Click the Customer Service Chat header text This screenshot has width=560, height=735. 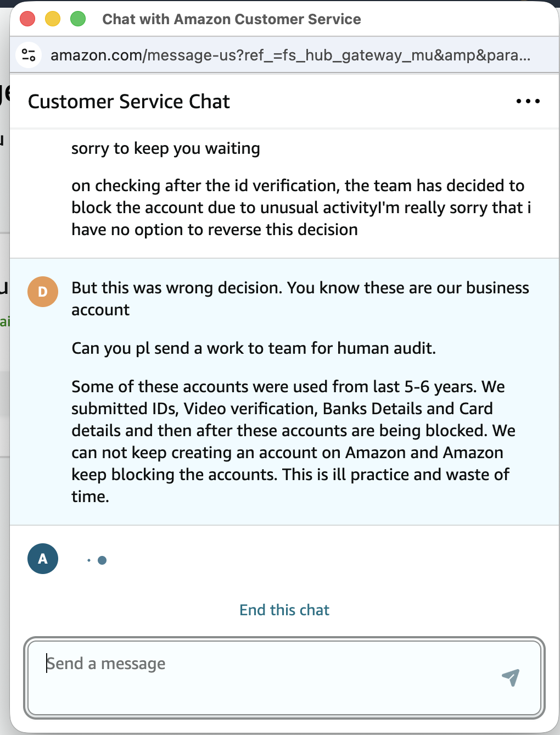129,102
